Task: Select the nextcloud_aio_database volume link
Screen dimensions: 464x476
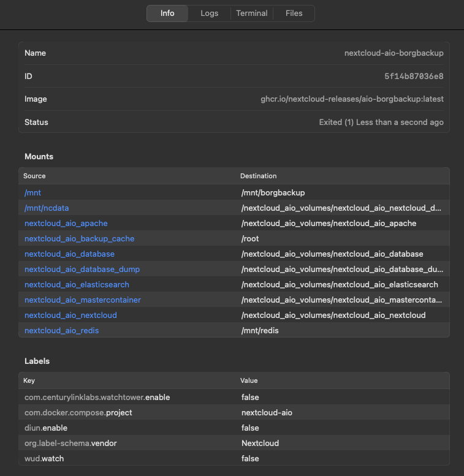Action: tap(69, 254)
